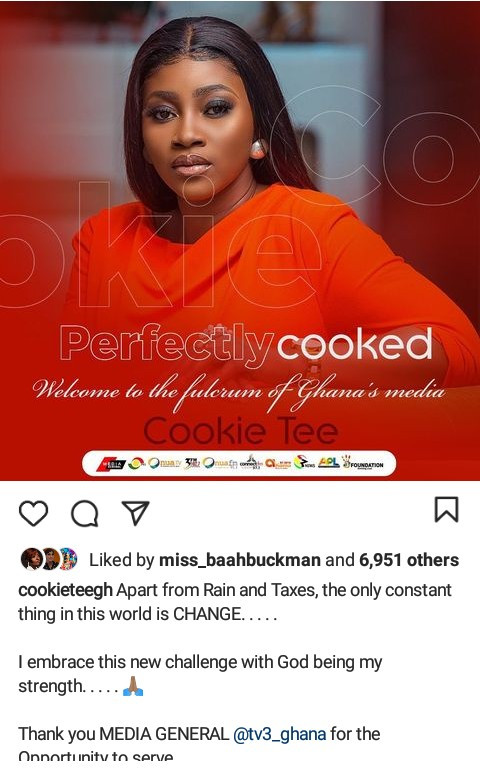This screenshot has height=771, width=480.
Task: Open the first liker's profile avatar
Action: [x=31, y=559]
